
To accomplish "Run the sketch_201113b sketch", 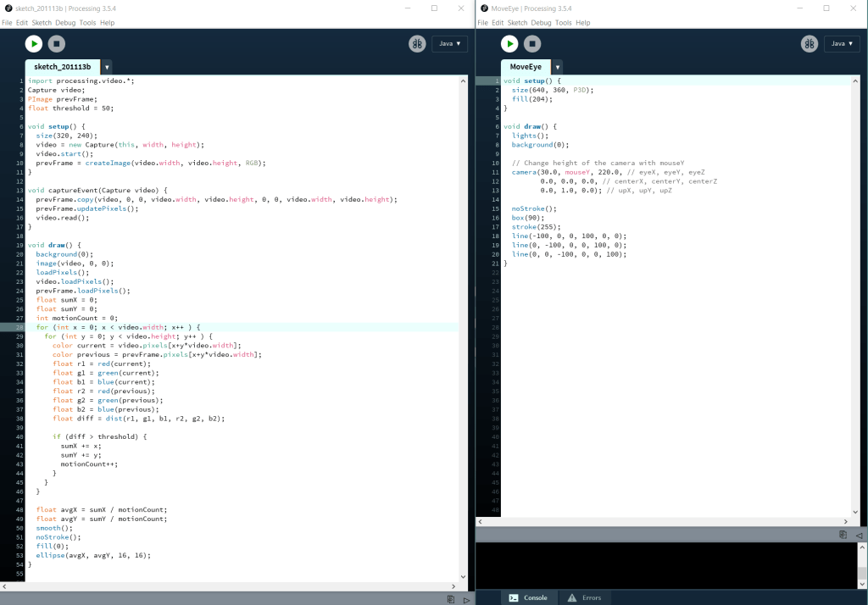I will click(x=33, y=43).
